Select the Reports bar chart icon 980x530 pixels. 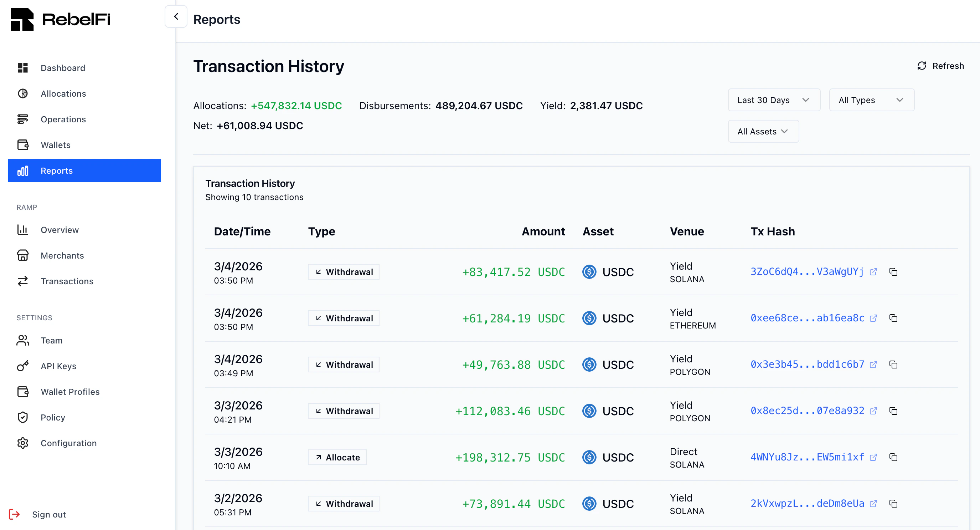coord(23,170)
